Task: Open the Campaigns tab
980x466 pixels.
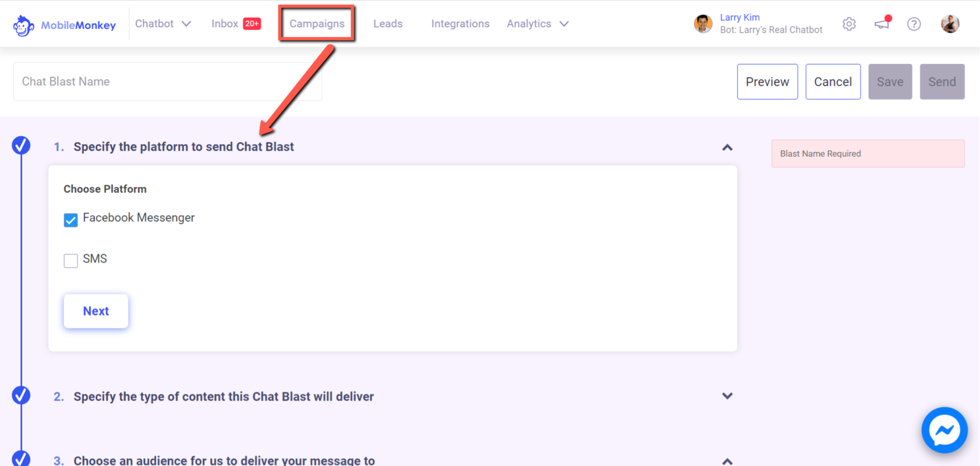Action: pos(317,24)
